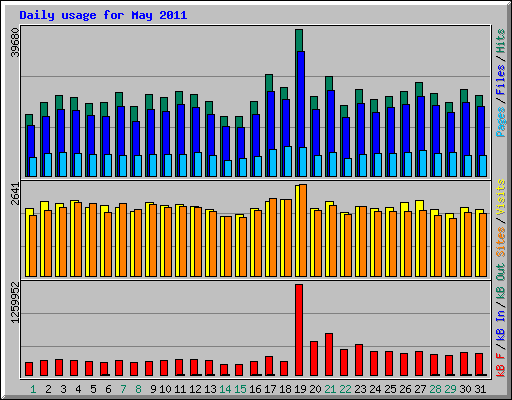Screen dimensions: 512x400
Task: Click day label 23 on the x-axis
Action: [x=360, y=389]
